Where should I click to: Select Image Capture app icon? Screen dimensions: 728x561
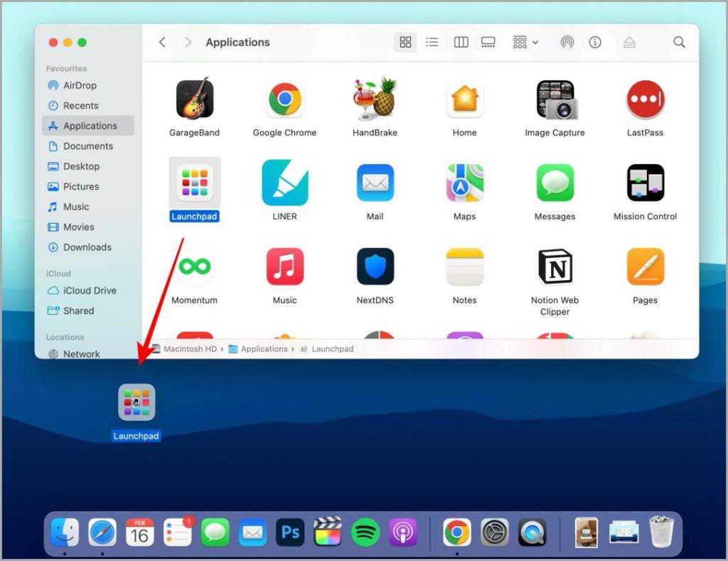[x=556, y=100]
